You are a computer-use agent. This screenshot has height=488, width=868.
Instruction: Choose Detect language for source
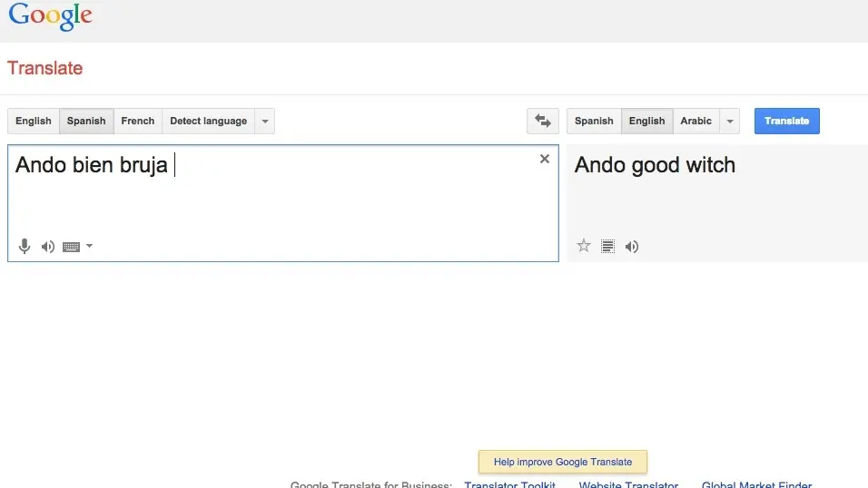[208, 121]
